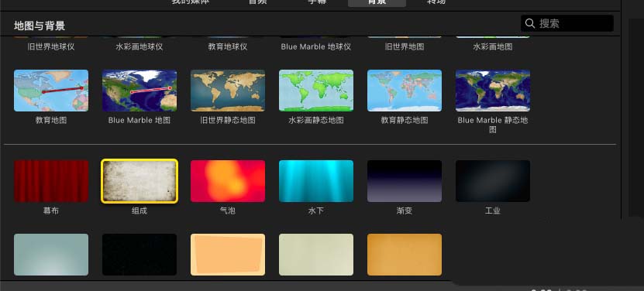Pick the peach orange background swatch
This screenshot has height=291, width=644.
coord(228,255)
